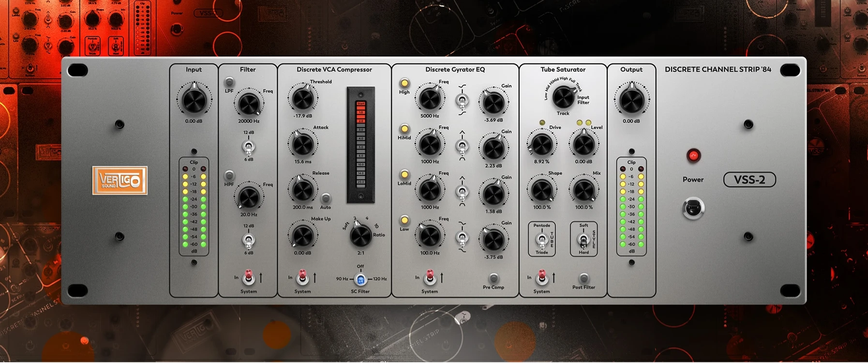Enable the Low EQ band LED
868x363 pixels.
[x=404, y=220]
